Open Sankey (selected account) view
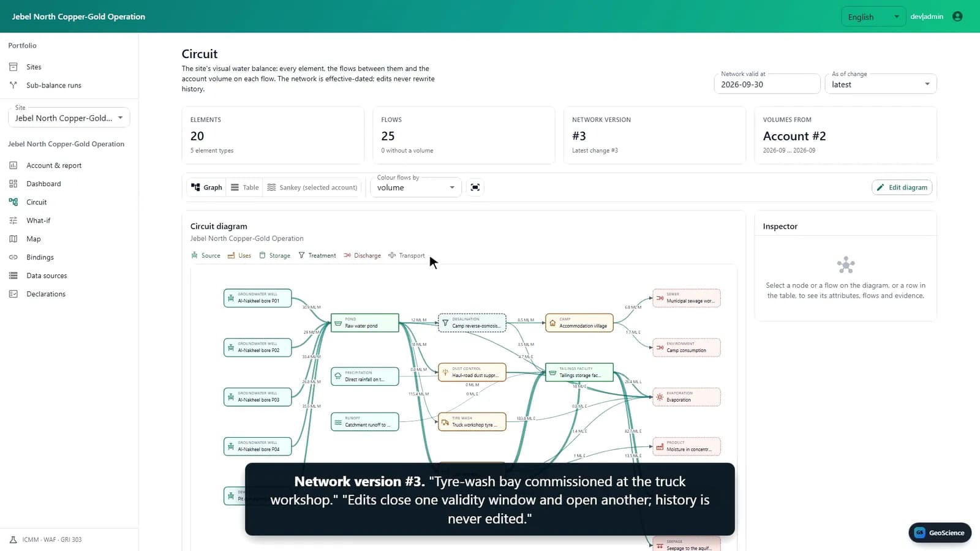The image size is (980, 551). [312, 187]
